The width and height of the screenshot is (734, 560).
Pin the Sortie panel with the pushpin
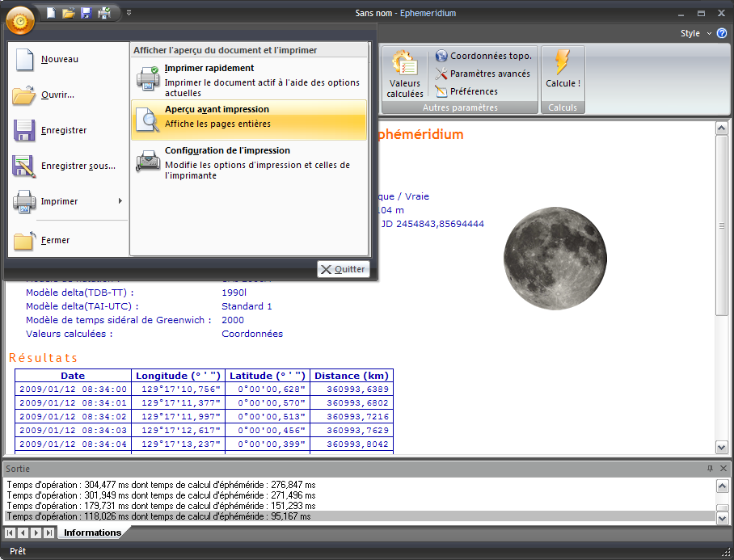click(710, 469)
